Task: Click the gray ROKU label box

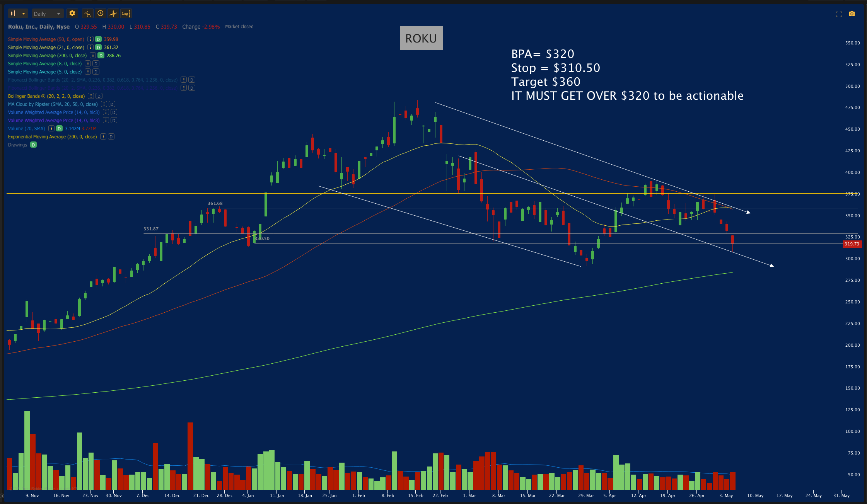Action: click(421, 38)
